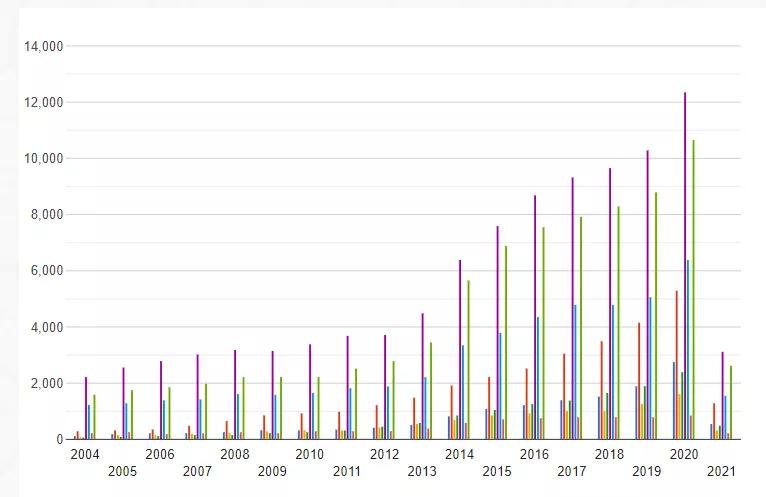Click the 14,000 y-axis value
The width and height of the screenshot is (766, 497).
coord(44,46)
